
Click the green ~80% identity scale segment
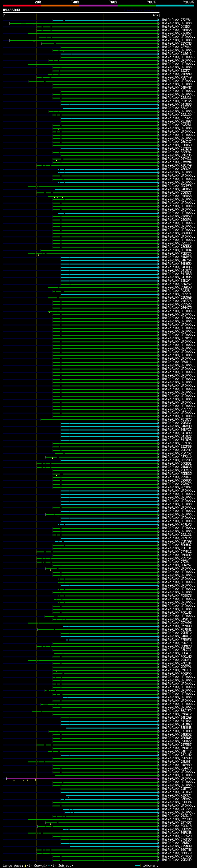[137, 6]
